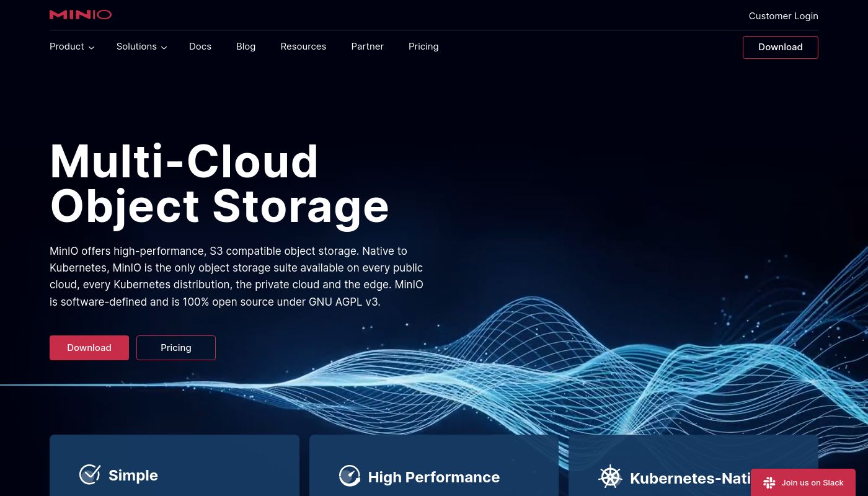
Task: Select the High Performance card heading
Action: point(434,477)
